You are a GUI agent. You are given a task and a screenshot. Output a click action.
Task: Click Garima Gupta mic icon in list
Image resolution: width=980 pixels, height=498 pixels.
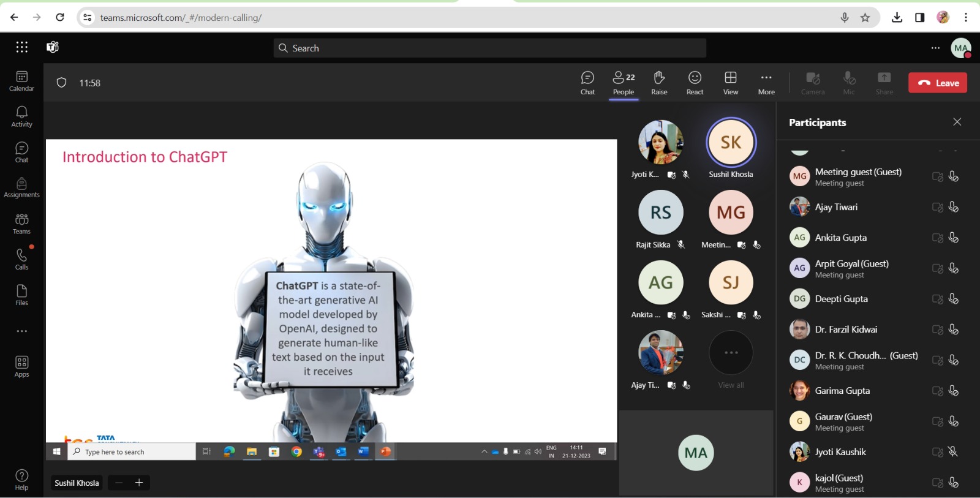click(953, 391)
